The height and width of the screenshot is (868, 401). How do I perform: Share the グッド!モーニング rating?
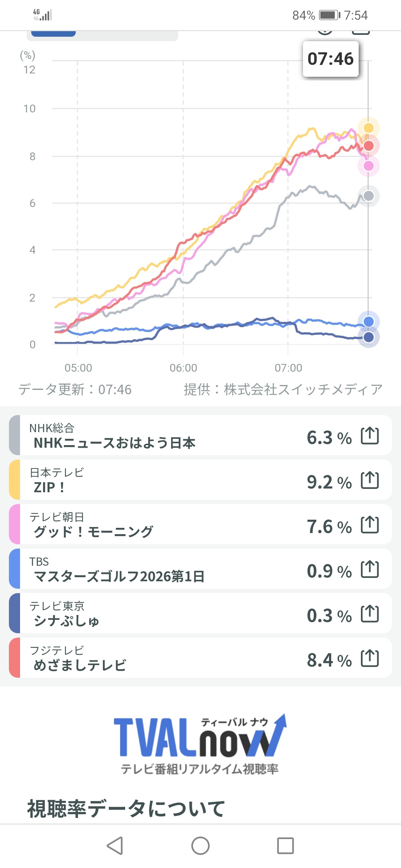tap(370, 525)
